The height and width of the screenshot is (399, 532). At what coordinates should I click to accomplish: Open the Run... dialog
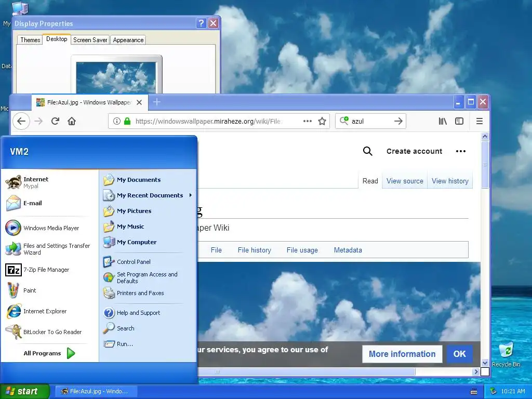coord(118,344)
